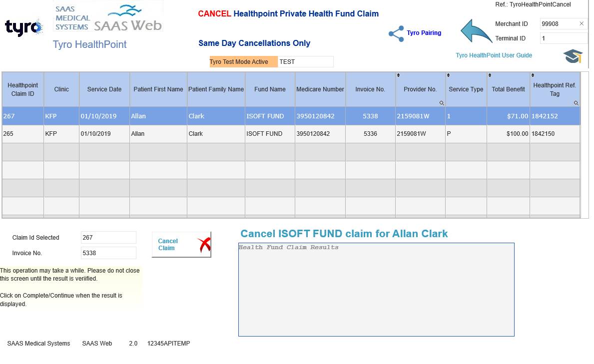Click first name Allan in claim 267 row
Screen dimensions: 594x364
coord(158,116)
